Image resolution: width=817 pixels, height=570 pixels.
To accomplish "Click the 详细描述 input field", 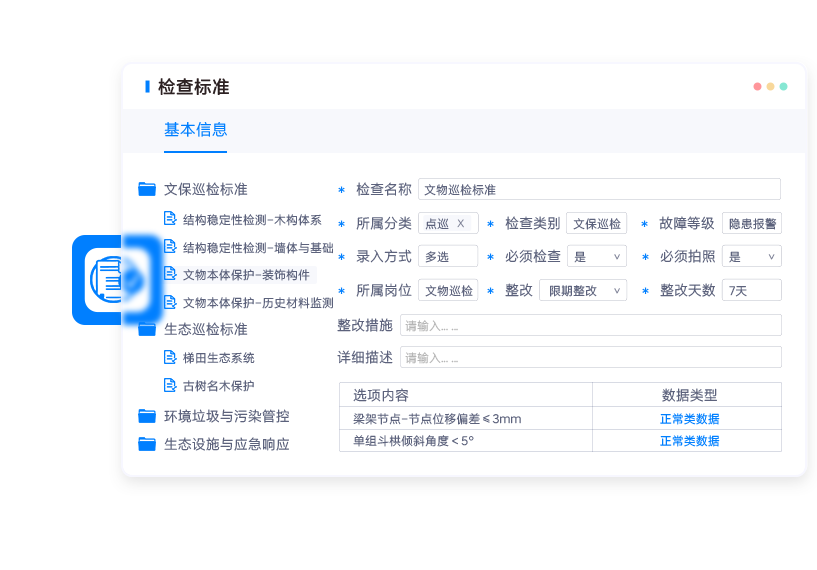I will pos(590,357).
